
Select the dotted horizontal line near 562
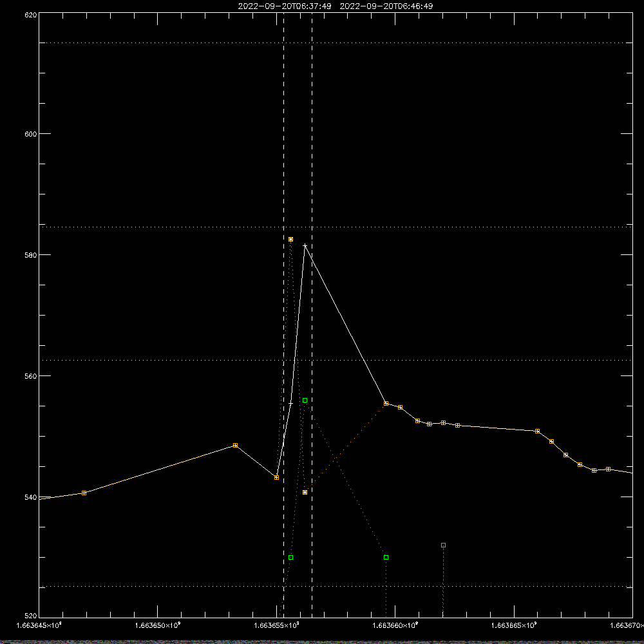tap(336, 361)
